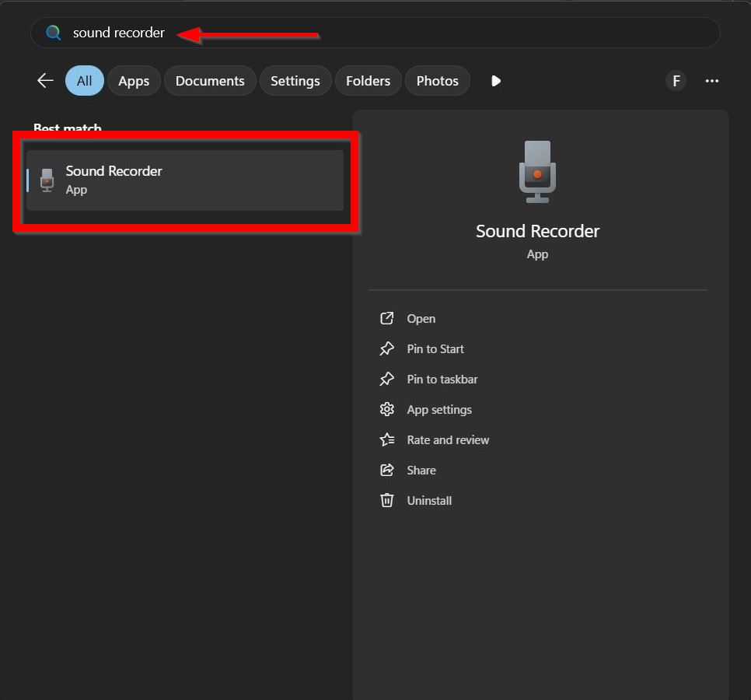Select the All filter tab
Viewport: 751px width, 700px height.
click(84, 80)
